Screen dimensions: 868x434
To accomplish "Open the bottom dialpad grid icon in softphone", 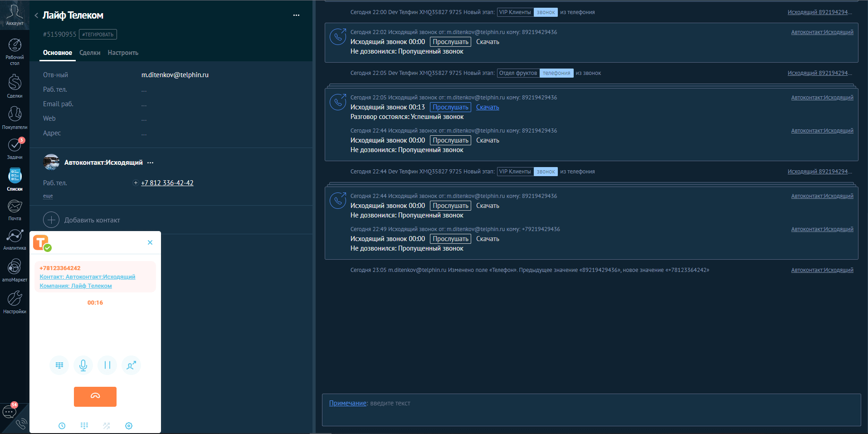I will pyautogui.click(x=84, y=426).
